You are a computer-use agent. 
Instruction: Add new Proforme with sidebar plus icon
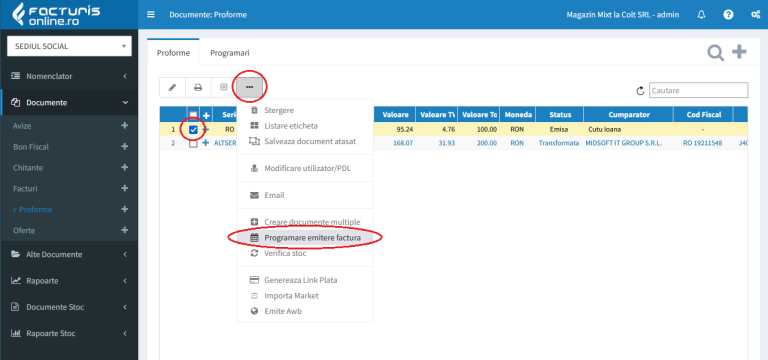[x=124, y=209]
